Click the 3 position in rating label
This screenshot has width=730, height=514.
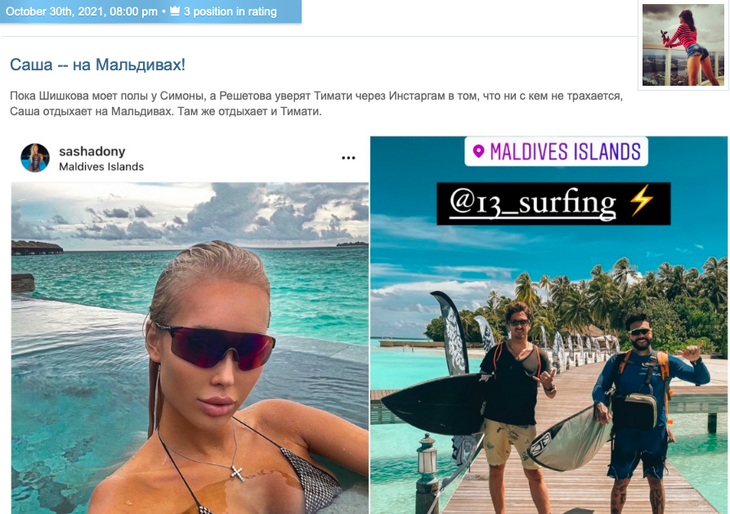230,11
